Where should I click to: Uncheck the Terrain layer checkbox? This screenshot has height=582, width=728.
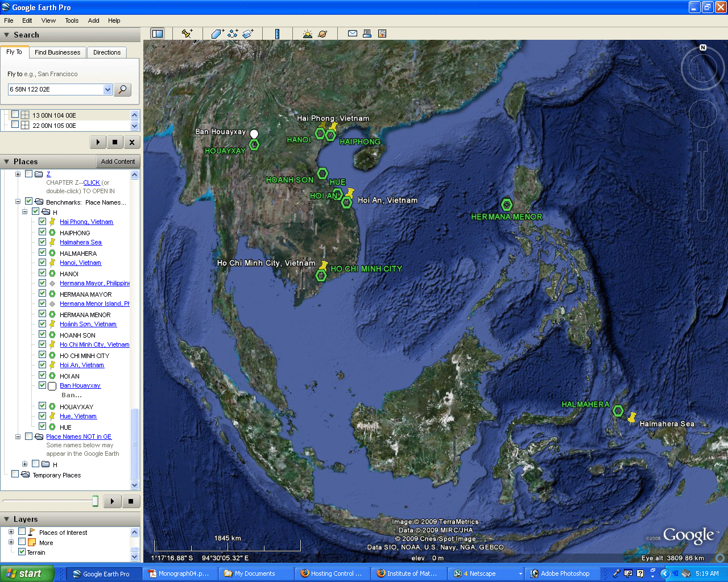tap(22, 552)
